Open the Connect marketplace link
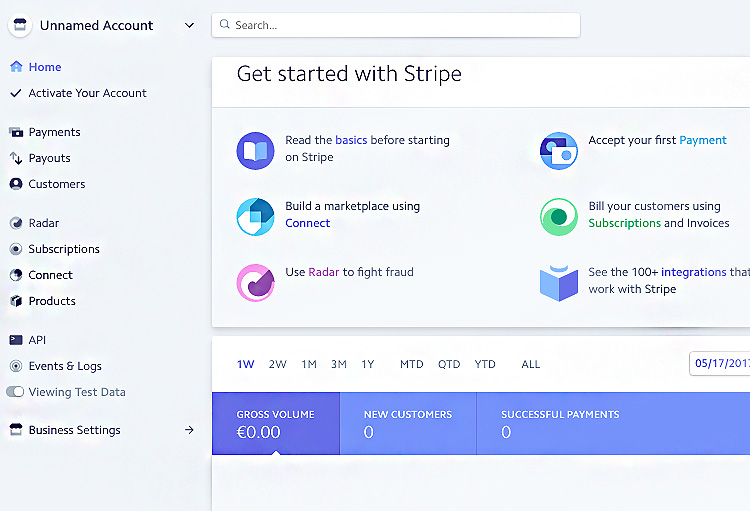 pyautogui.click(x=307, y=223)
